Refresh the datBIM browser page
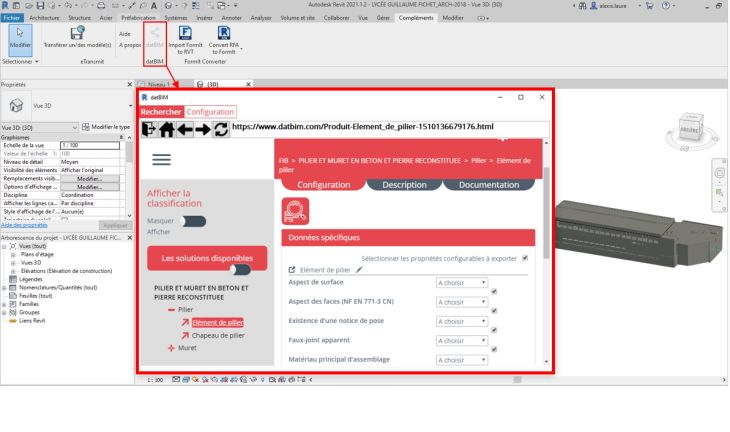This screenshot has height=432, width=730. (221, 129)
